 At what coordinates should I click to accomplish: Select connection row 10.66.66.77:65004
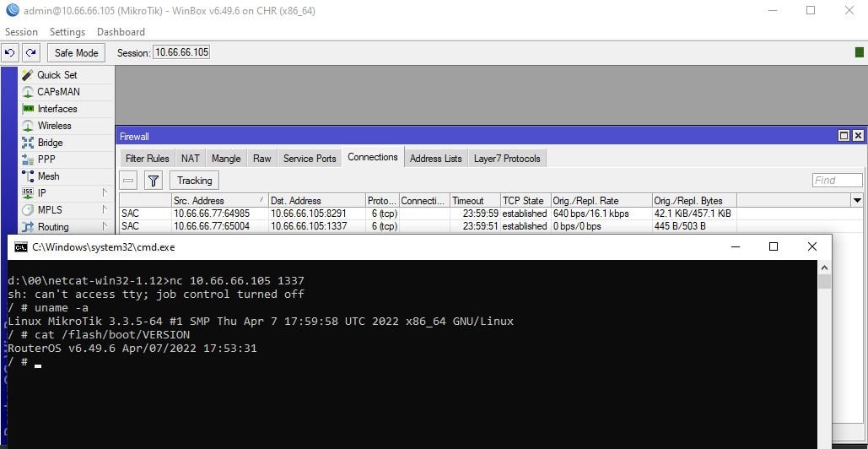coord(490,226)
